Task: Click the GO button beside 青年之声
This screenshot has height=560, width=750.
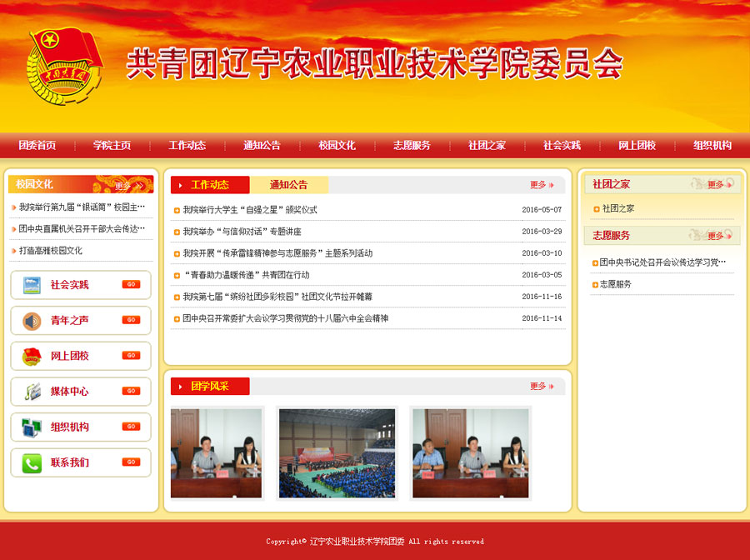Action: tap(131, 320)
